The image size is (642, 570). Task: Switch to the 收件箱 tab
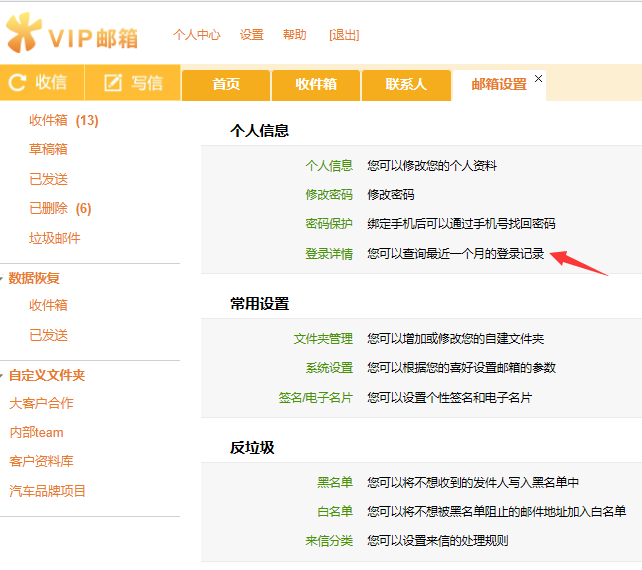pyautogui.click(x=315, y=85)
